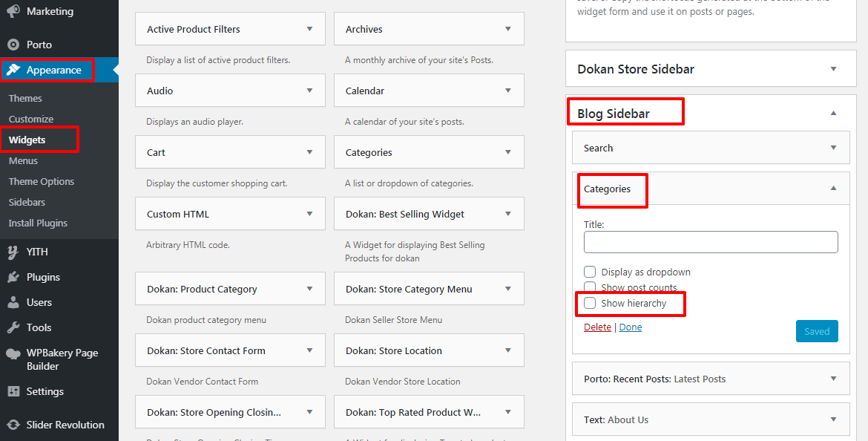Open YITH via its sidebar icon
The image size is (868, 441).
[x=13, y=252]
